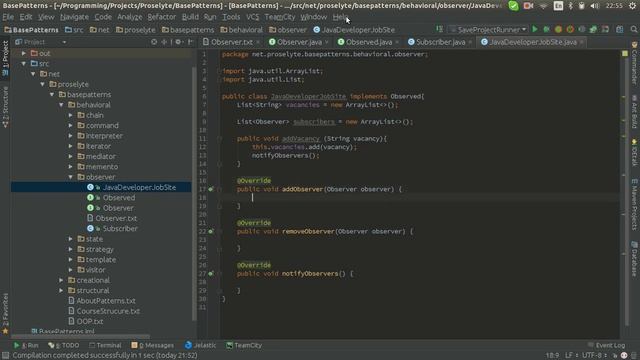Expand the command folder in tree
This screenshot has width=640, height=360.
[x=71, y=125]
